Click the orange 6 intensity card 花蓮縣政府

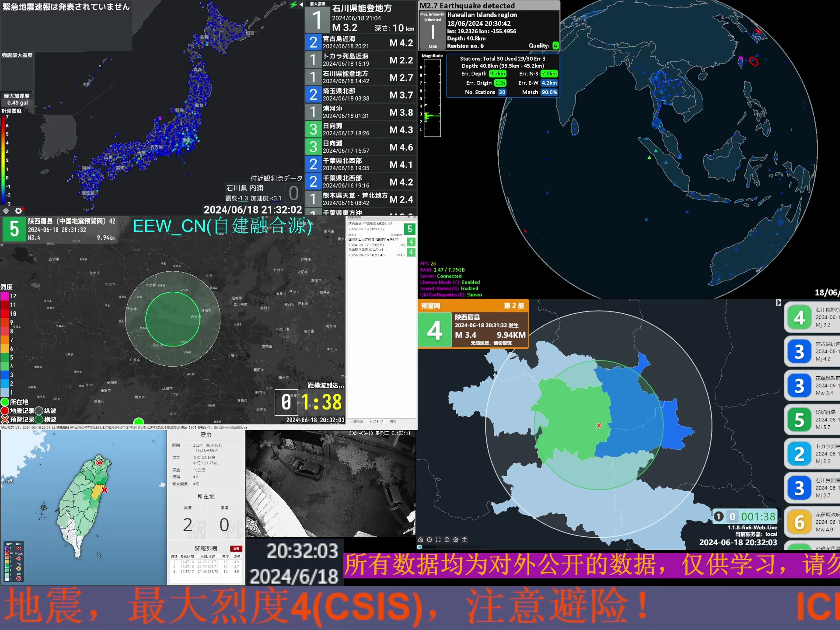pyautogui.click(x=812, y=522)
